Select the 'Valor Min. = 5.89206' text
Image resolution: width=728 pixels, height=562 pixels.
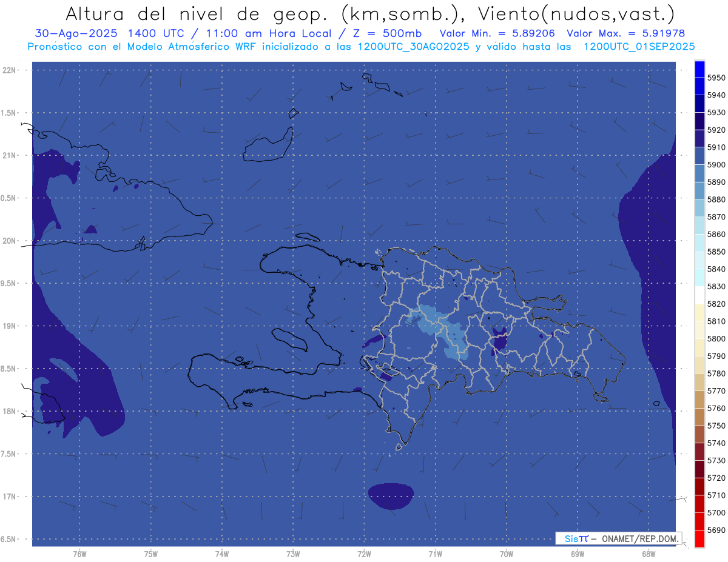point(497,33)
